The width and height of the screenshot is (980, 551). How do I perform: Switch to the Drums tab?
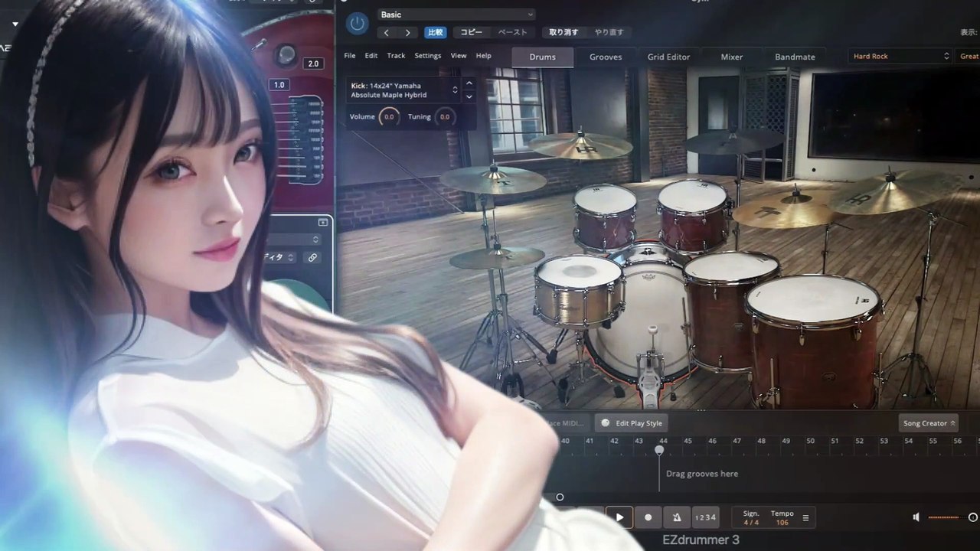pos(543,57)
